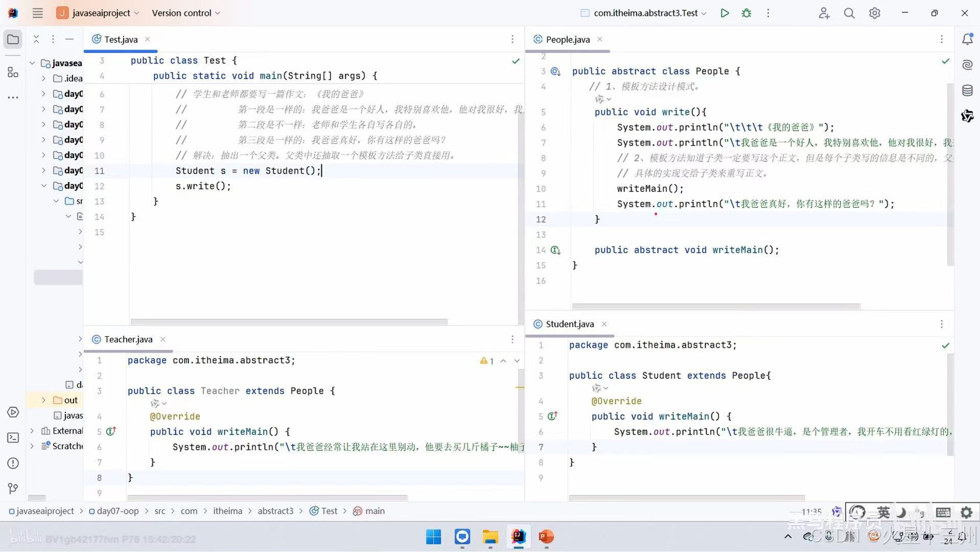980x552 pixels.
Task: Open the Project tool window icon
Action: coord(13,39)
